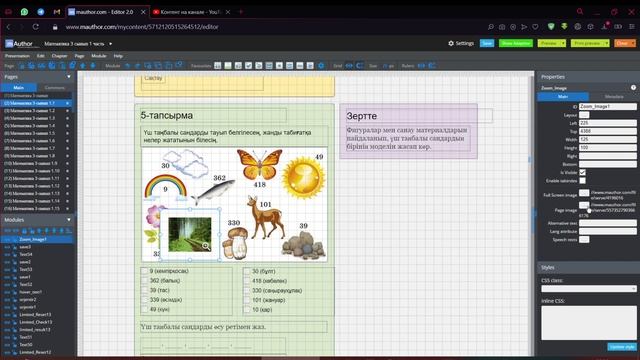Screen dimensions: 640x360
Task: Toggle the Enable tabindex checkbox
Action: (x=582, y=180)
